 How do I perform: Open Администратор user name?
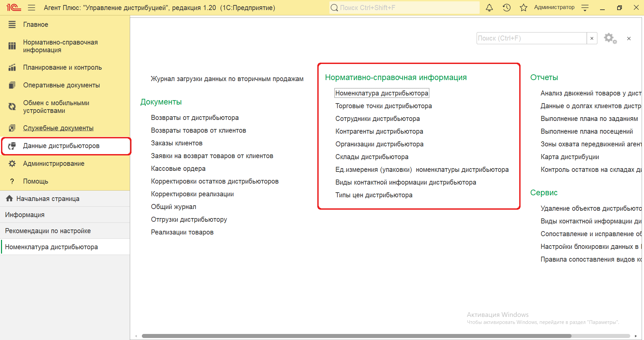554,7
